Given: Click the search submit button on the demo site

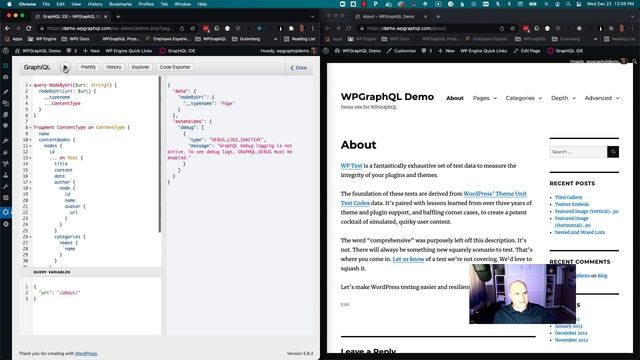Looking at the screenshot, I should (x=613, y=152).
